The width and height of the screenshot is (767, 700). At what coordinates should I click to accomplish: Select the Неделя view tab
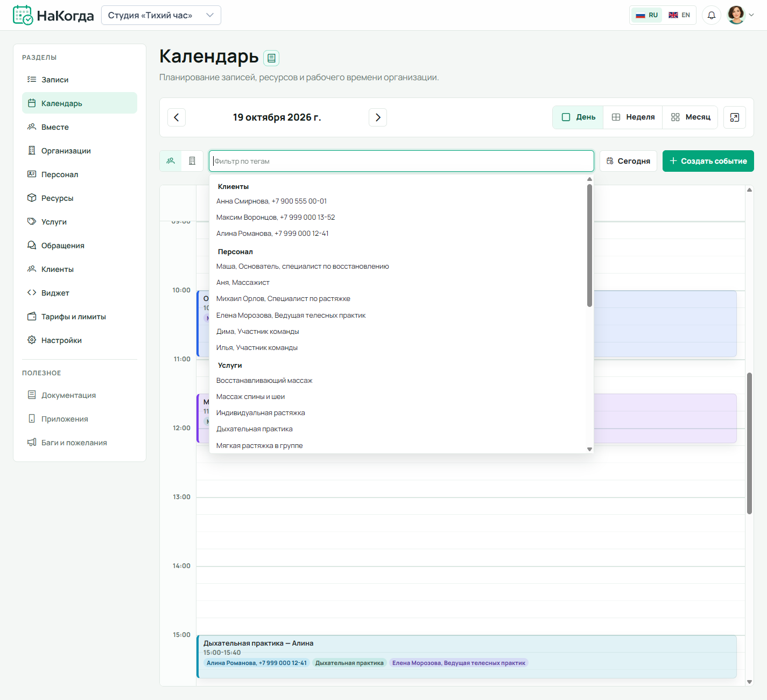pos(633,117)
